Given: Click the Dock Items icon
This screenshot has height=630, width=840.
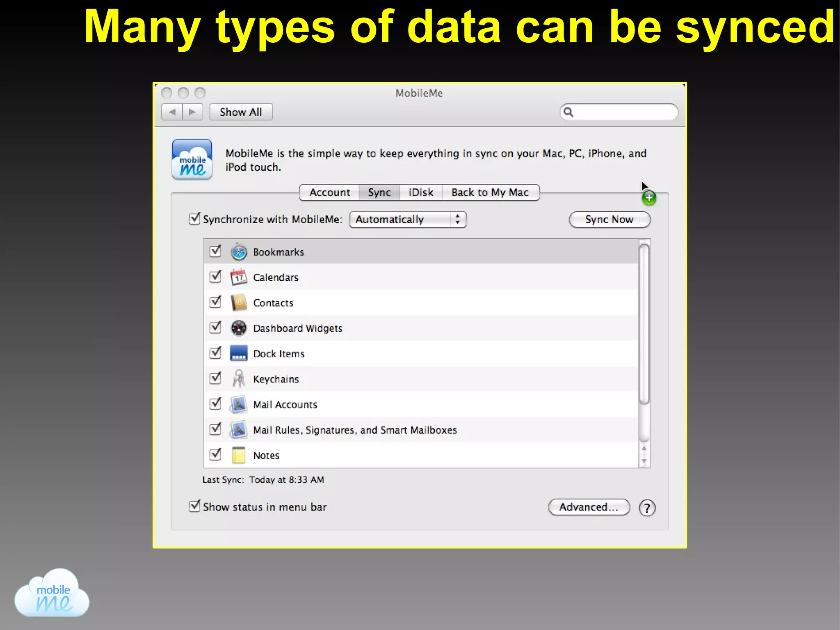Looking at the screenshot, I should pyautogui.click(x=238, y=353).
